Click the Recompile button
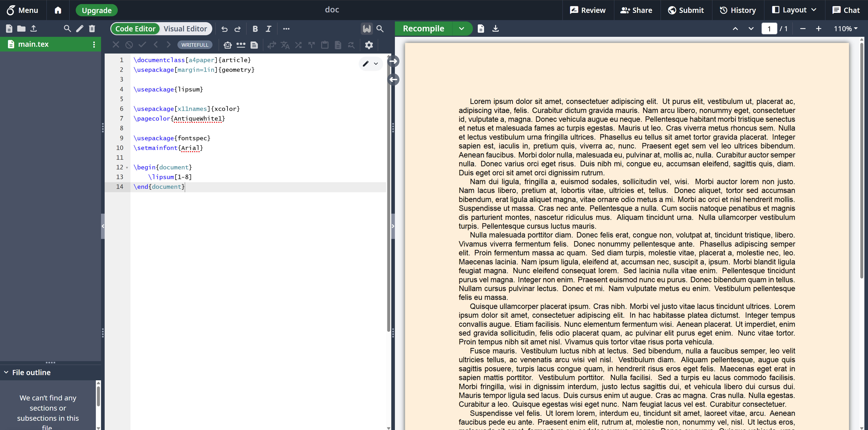Screen dimensions: 868x430 click(423, 29)
